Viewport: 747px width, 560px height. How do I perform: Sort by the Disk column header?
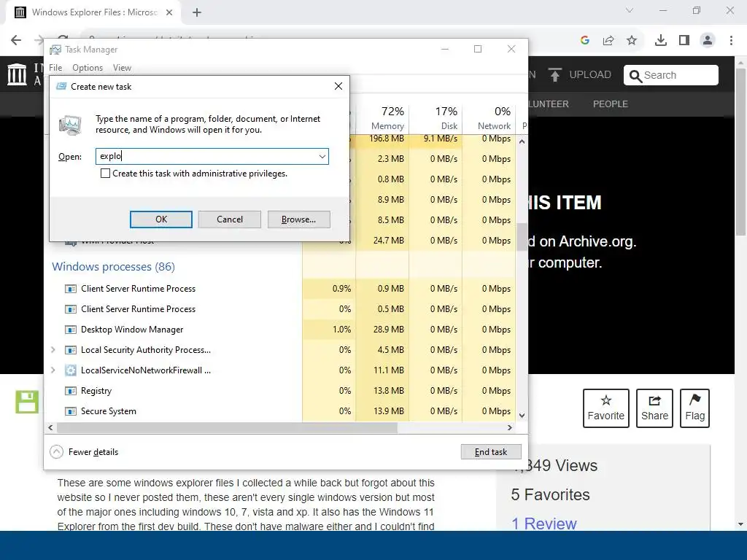436,118
